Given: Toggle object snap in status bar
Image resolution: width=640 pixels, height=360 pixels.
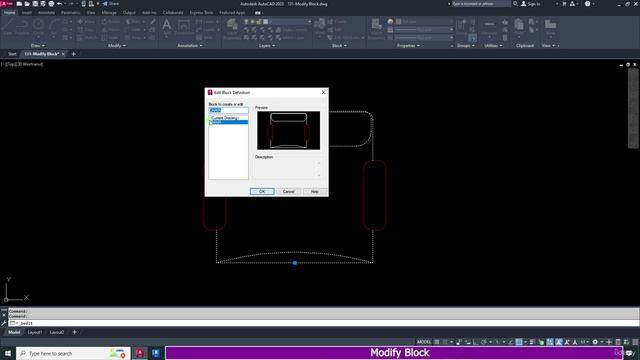Looking at the screenshot, I should pos(519,342).
